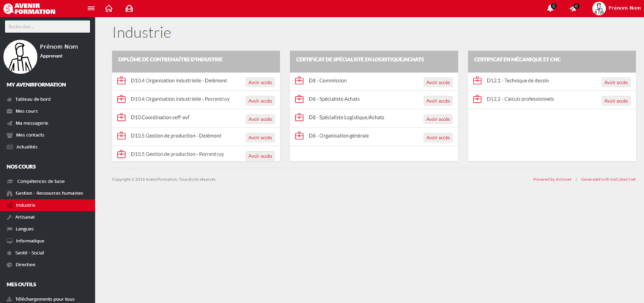Click the Informatique monitor icon

point(10,241)
